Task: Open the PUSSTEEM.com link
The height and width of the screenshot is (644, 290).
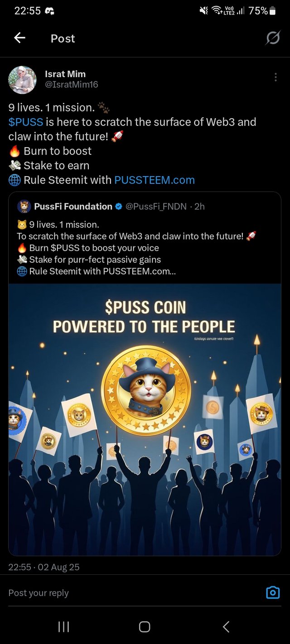Action: [155, 180]
